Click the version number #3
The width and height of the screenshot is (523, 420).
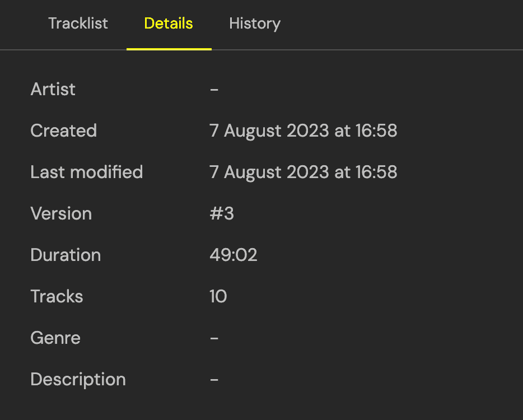point(222,213)
